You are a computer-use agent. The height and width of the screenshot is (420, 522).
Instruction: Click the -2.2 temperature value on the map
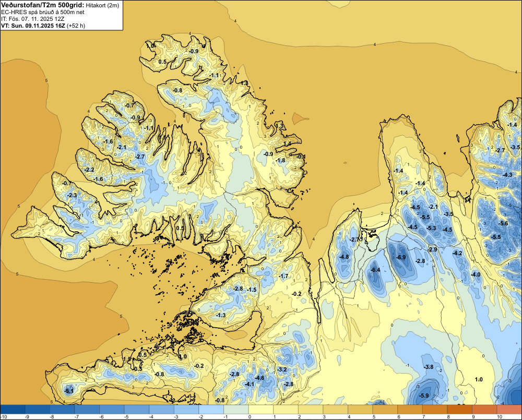pos(90,170)
